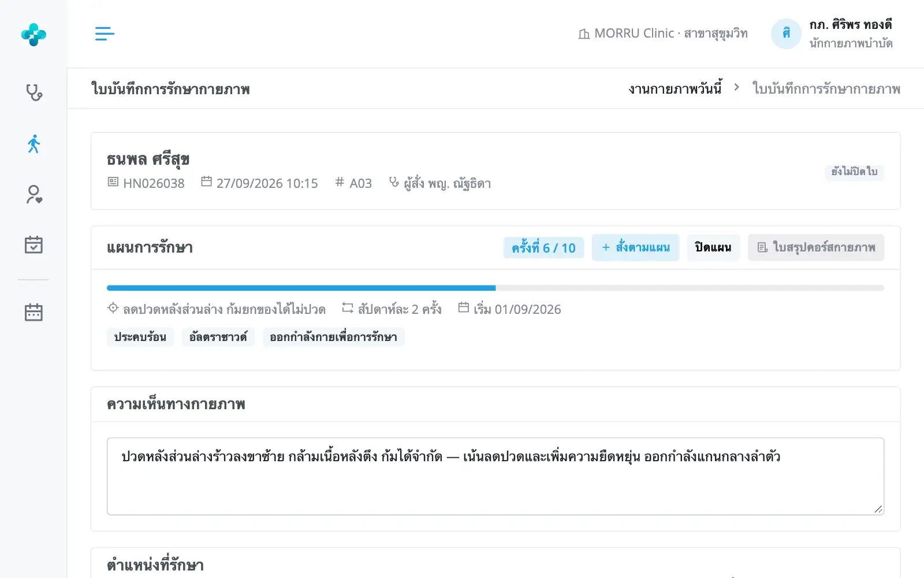Click into the ความเห็นทางกายภาพ text area
Viewport: 924px width, 578px height.
click(495, 476)
